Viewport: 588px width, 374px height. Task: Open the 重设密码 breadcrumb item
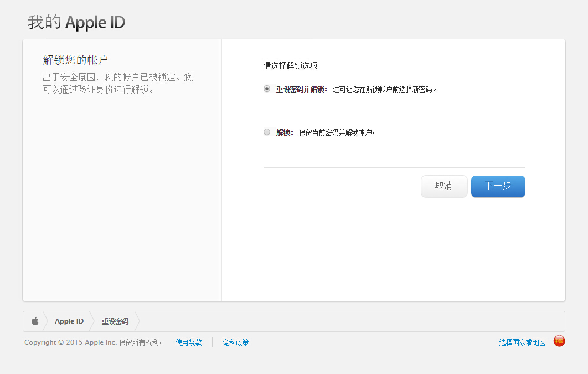point(115,321)
